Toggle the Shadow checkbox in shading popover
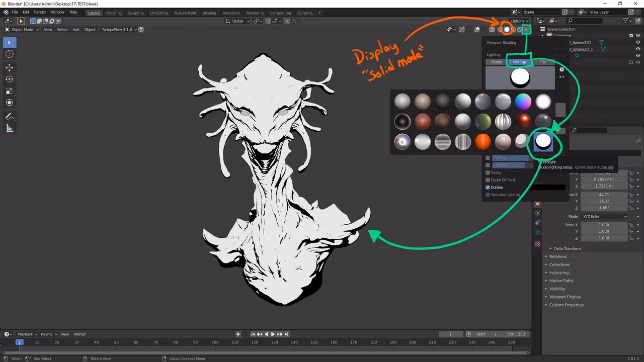The image size is (644, 362). pyautogui.click(x=488, y=165)
